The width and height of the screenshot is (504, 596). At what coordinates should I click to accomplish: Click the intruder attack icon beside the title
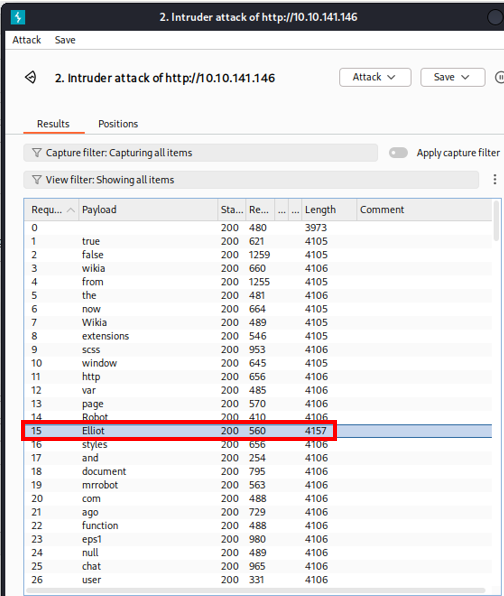tap(31, 78)
